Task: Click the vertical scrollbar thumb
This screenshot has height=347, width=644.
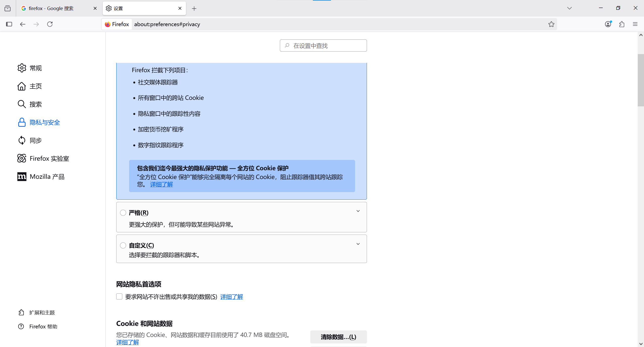Action: (x=641, y=80)
